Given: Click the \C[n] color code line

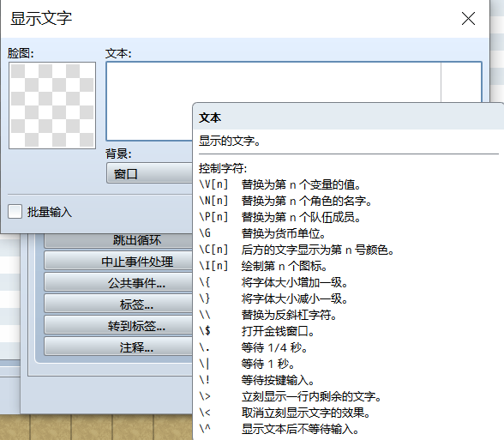Looking at the screenshot, I should [297, 250].
